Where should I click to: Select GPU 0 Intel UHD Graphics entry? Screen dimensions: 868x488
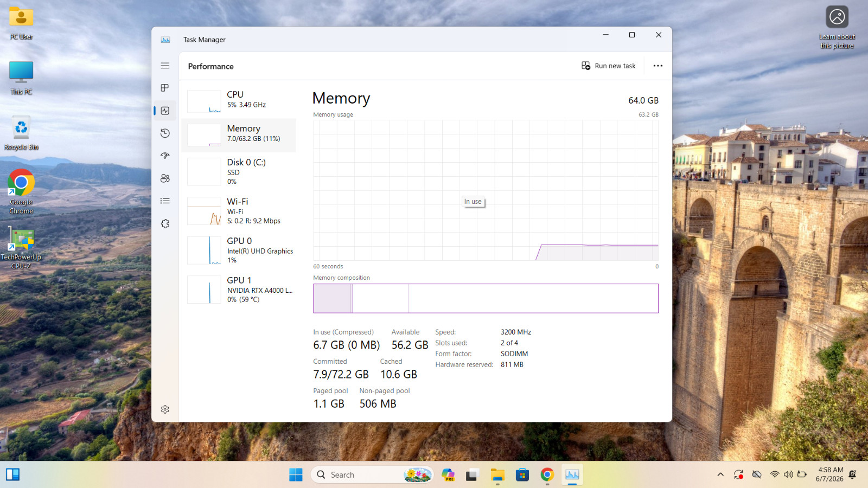[239, 250]
